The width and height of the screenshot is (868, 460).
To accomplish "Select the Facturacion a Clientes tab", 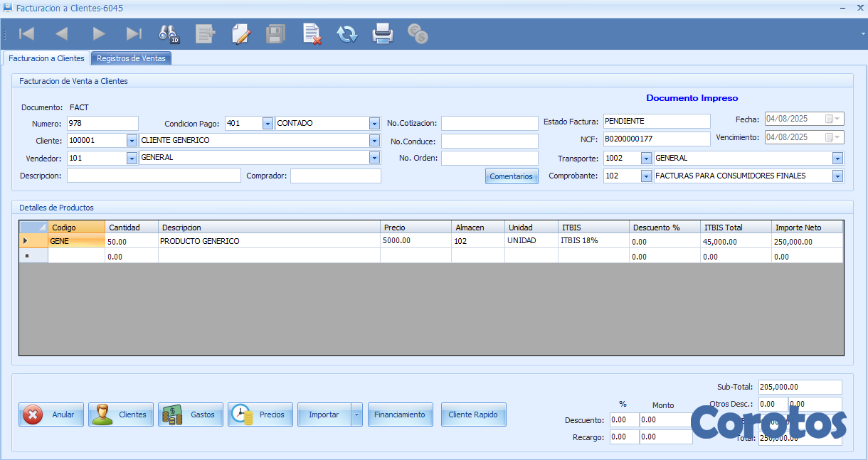I will pos(46,58).
